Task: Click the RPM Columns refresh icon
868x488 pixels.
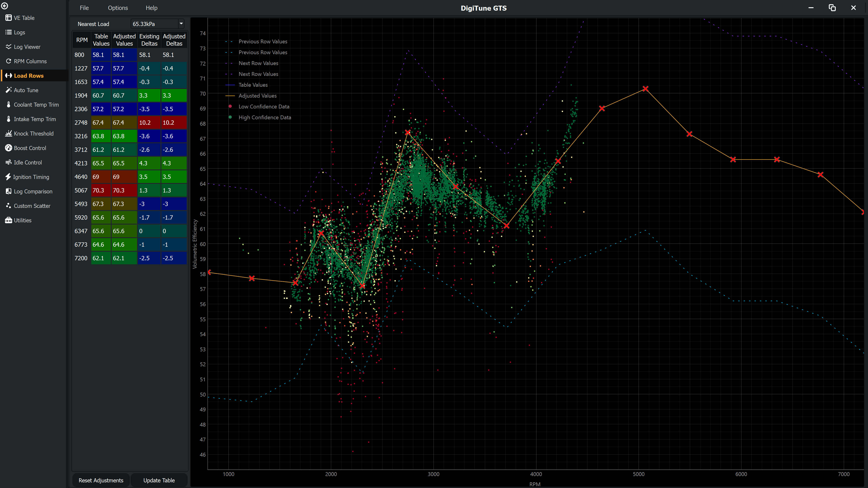Action: (8, 61)
